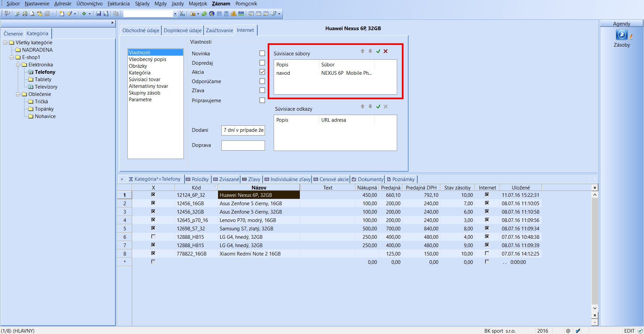Click the filter funnel toolbar icon

(182, 14)
